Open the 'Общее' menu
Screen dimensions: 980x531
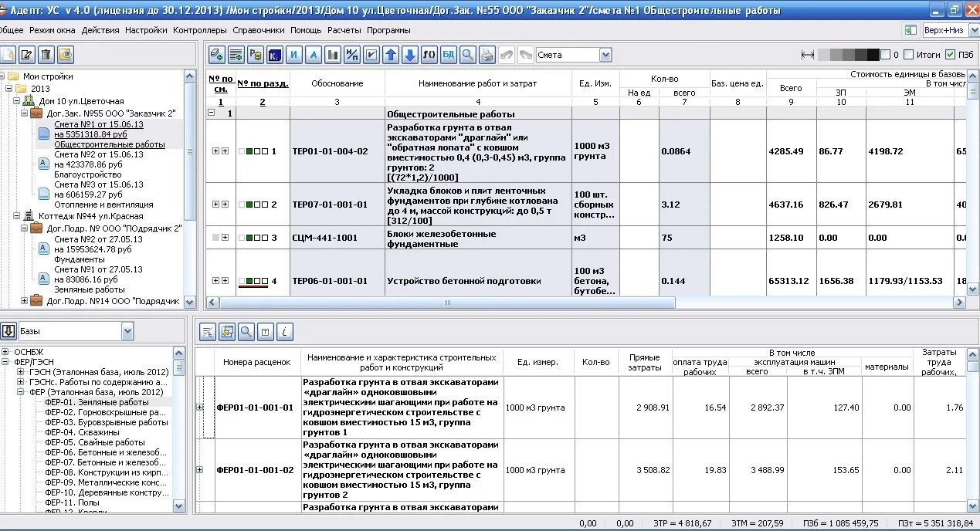(x=11, y=30)
